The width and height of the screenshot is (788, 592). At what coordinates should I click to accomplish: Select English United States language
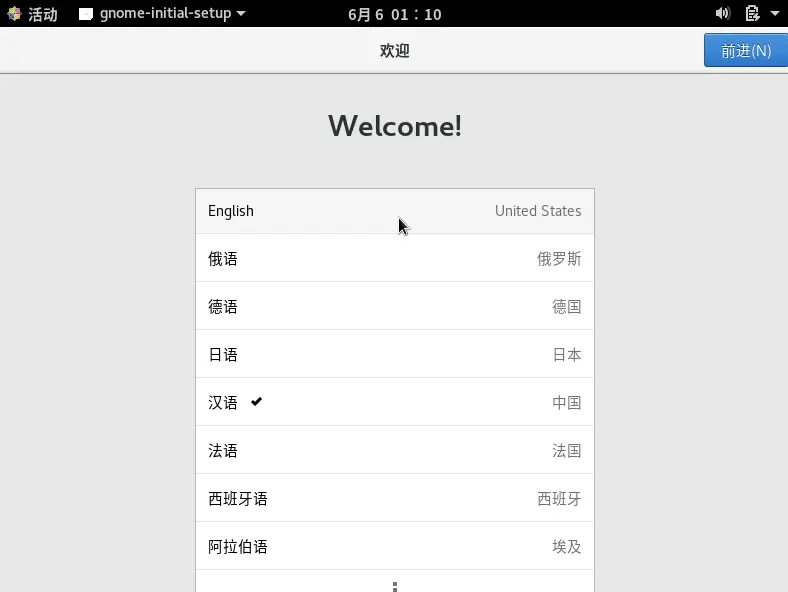pos(395,211)
